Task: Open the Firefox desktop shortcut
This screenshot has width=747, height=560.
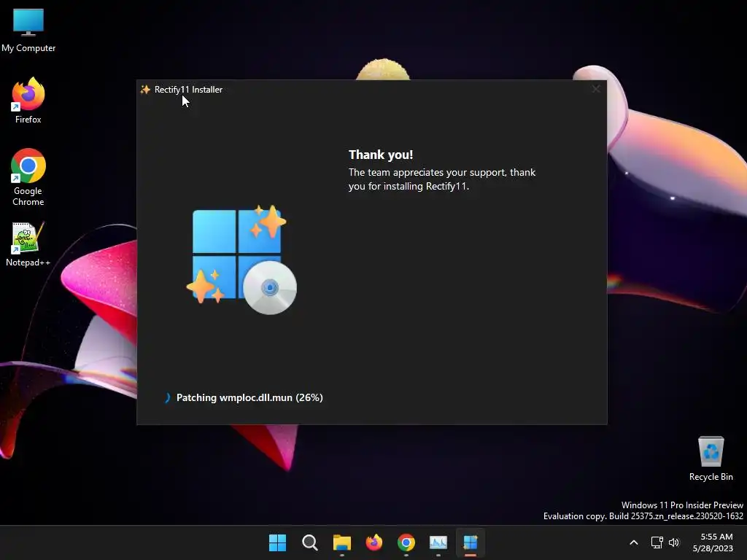Action: pos(28,101)
